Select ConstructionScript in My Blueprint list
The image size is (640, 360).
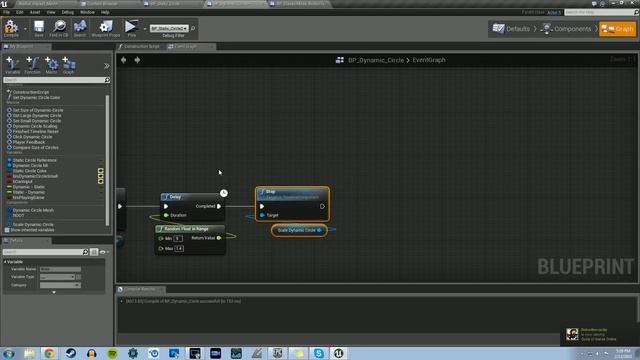point(31,92)
